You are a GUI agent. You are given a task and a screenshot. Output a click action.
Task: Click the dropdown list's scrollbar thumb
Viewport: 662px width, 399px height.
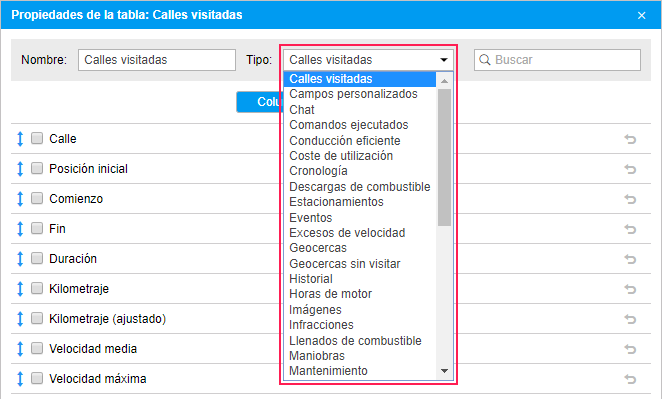pos(444,157)
